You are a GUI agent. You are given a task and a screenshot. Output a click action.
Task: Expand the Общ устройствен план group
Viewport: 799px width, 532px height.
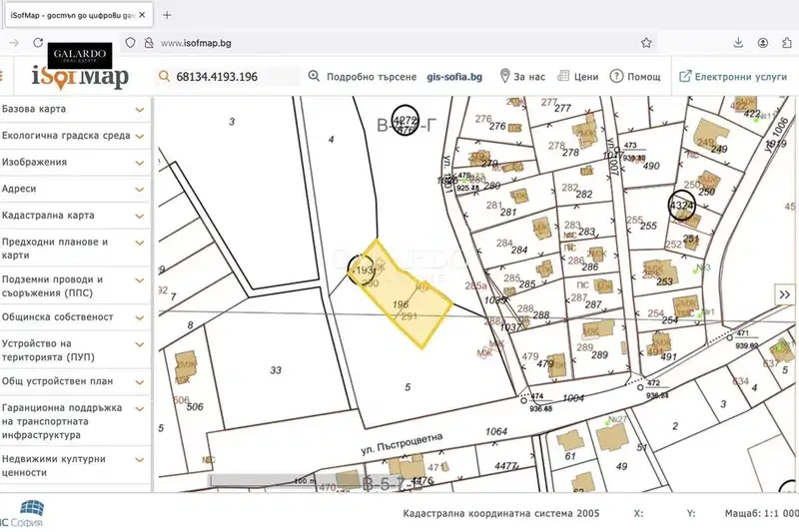pyautogui.click(x=74, y=381)
